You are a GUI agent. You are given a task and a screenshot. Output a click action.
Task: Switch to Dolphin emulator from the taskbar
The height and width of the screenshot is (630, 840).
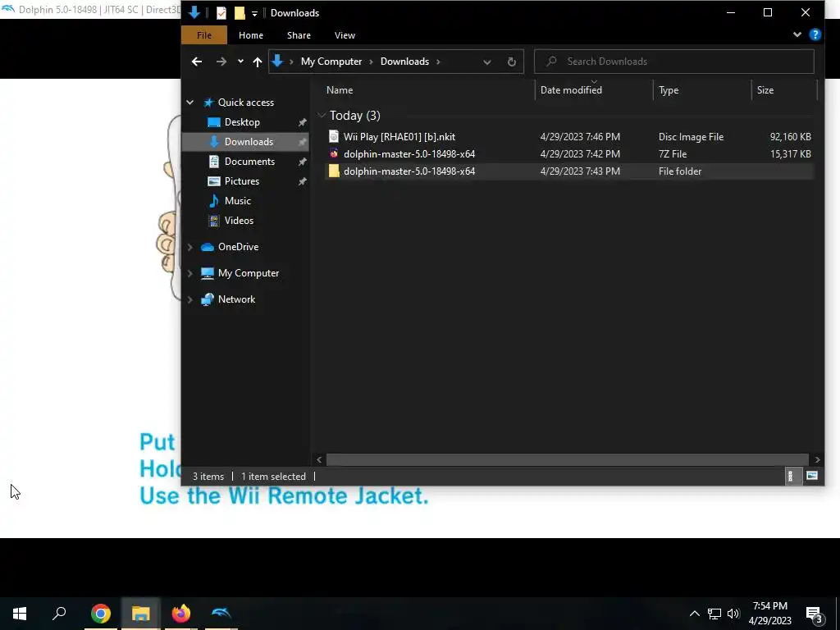[x=221, y=614]
